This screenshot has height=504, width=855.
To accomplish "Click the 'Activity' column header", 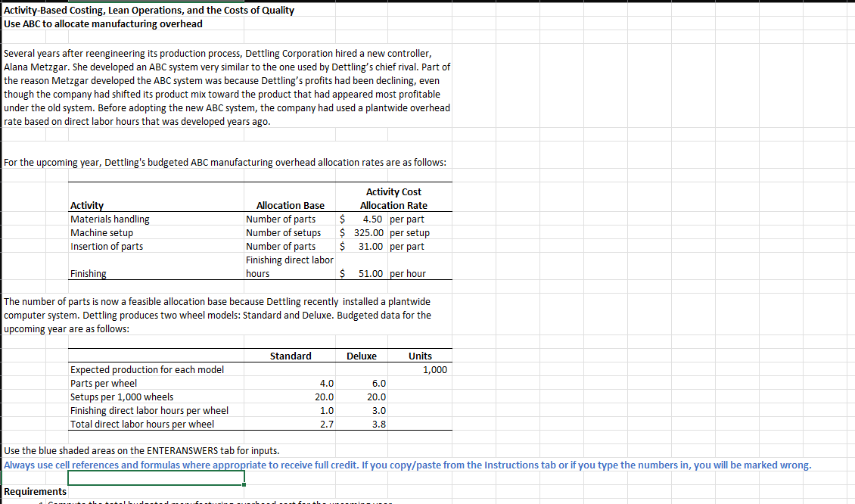I will 87,206.
